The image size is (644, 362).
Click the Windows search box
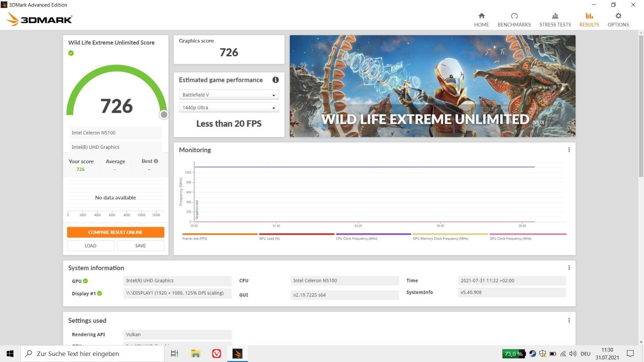coord(92,353)
